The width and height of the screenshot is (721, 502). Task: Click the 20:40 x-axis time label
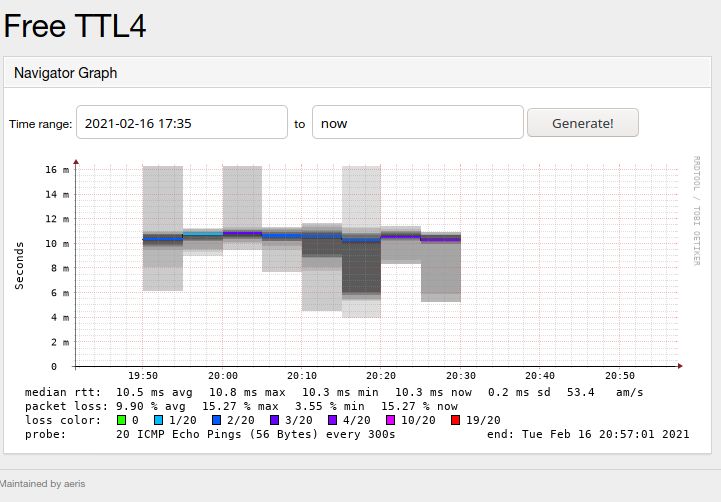540,376
